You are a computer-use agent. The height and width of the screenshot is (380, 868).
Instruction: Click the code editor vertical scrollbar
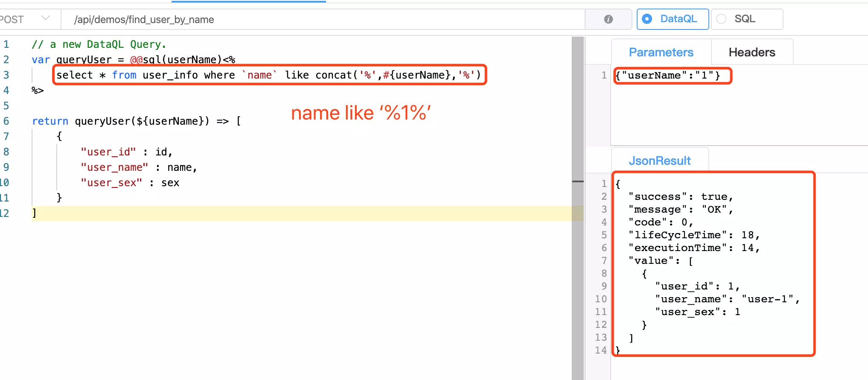(x=578, y=208)
